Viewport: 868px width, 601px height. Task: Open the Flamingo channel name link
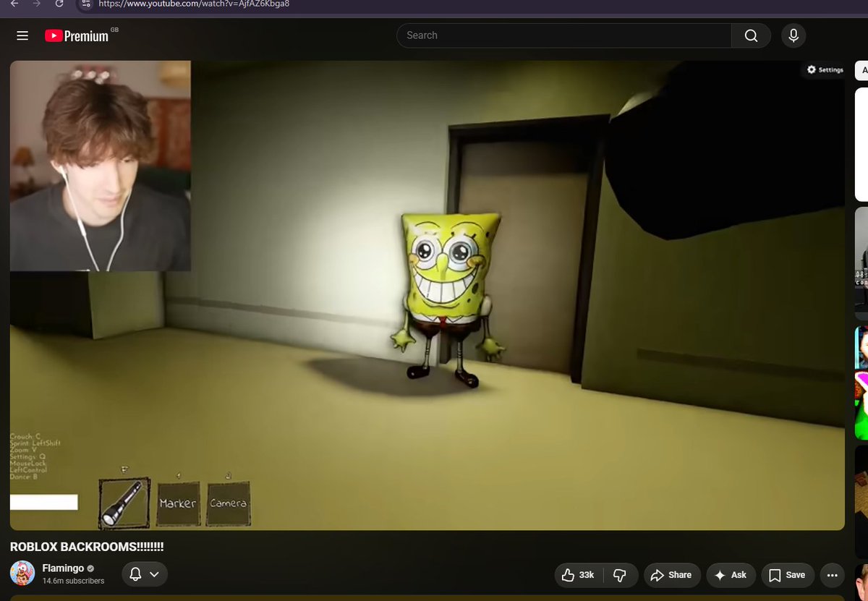pos(63,568)
